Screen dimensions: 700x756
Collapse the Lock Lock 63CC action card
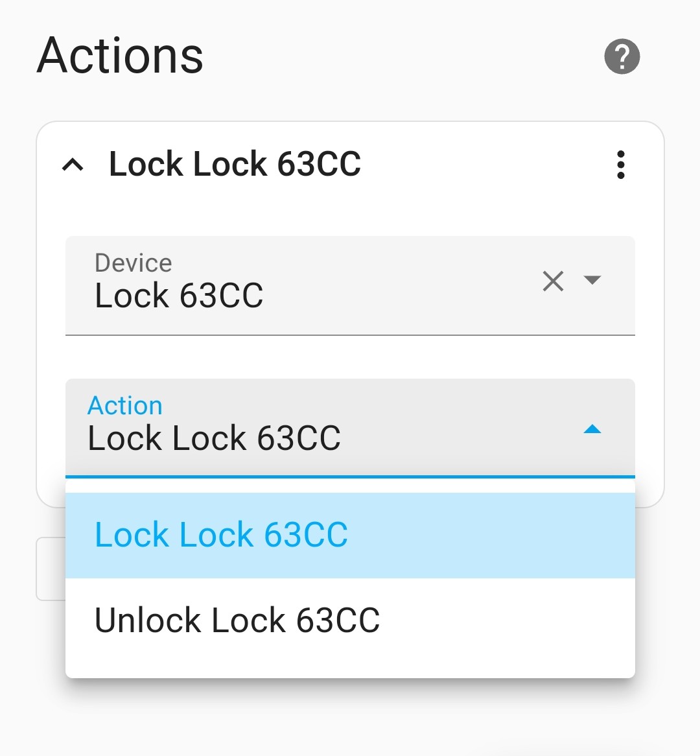tap(73, 165)
